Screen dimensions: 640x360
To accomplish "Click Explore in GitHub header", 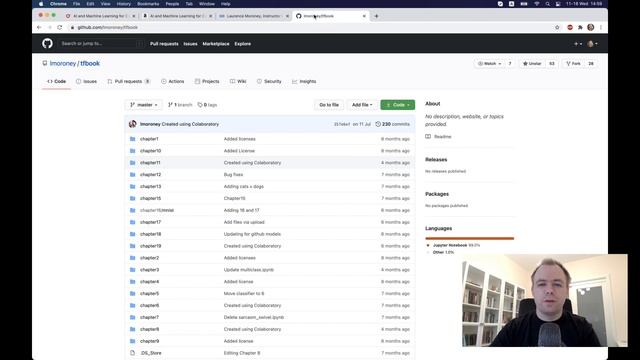I will tap(242, 44).
